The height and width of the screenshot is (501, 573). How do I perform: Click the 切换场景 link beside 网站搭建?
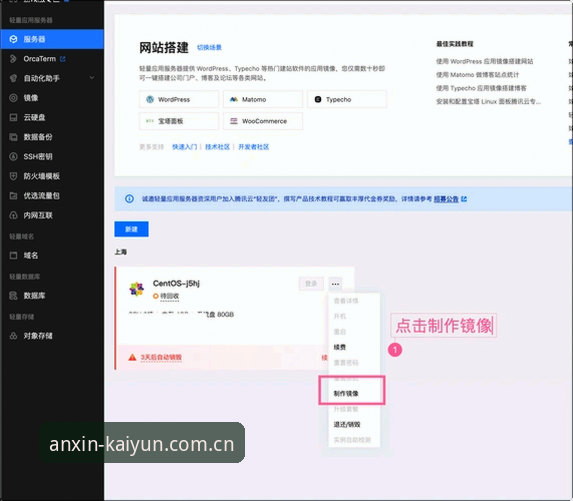coord(209,48)
